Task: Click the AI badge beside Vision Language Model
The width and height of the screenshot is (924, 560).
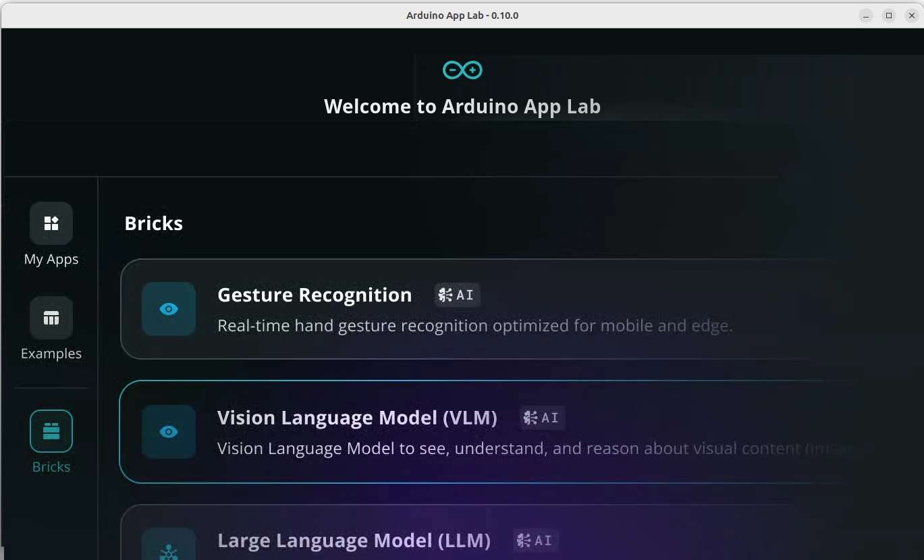Action: [x=543, y=418]
